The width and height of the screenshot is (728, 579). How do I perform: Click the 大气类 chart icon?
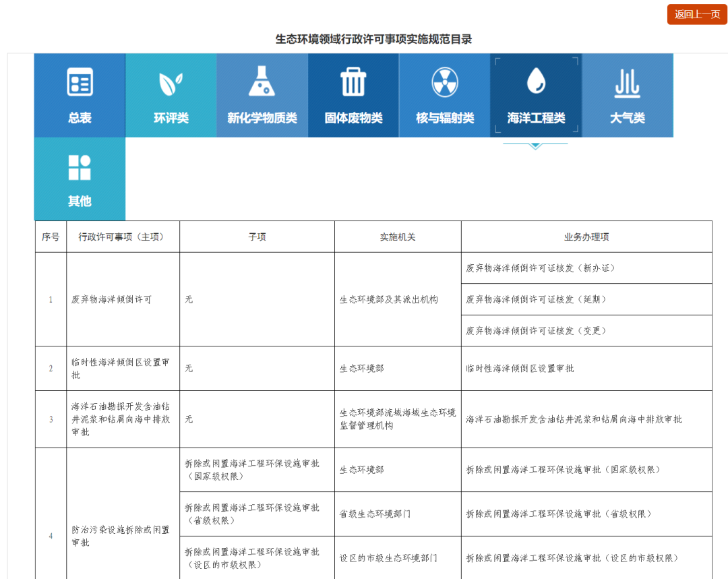(628, 84)
